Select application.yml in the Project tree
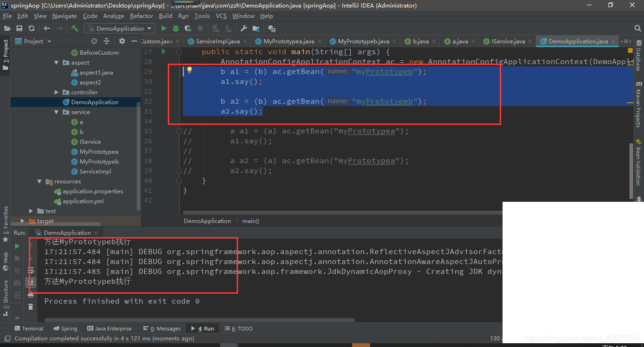The image size is (644, 347). point(83,201)
